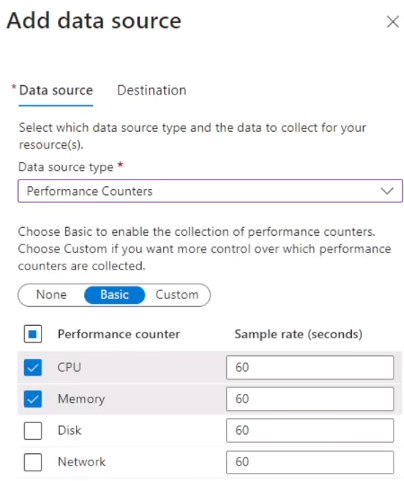Image resolution: width=404 pixels, height=481 pixels.
Task: Click the Network sample rate field
Action: [310, 462]
